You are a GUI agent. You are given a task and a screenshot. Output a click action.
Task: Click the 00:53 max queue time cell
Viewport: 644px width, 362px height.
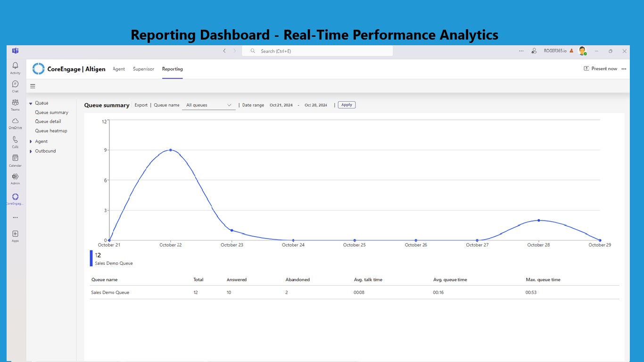click(x=531, y=292)
